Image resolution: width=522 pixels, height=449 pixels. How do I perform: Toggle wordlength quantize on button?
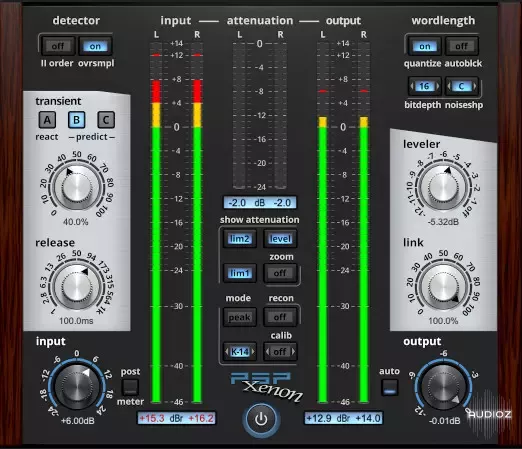425,46
